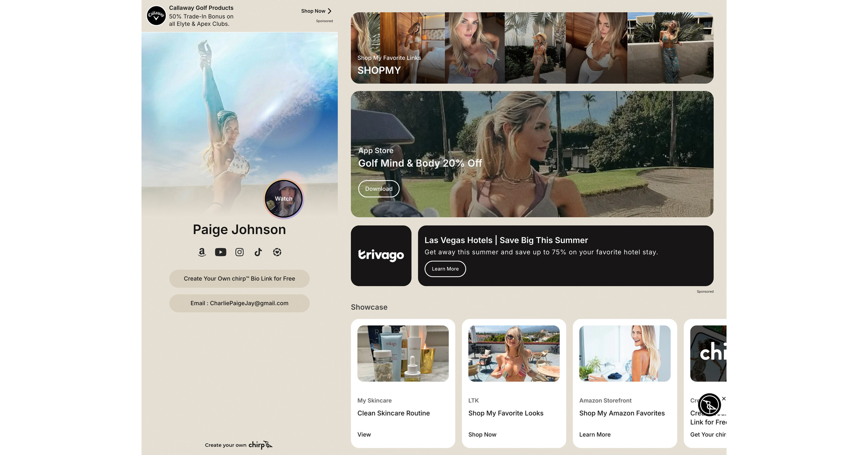Viewport: 868px width, 455px height.
Task: Dismiss the floating chirp badge with the X
Action: 724,399
